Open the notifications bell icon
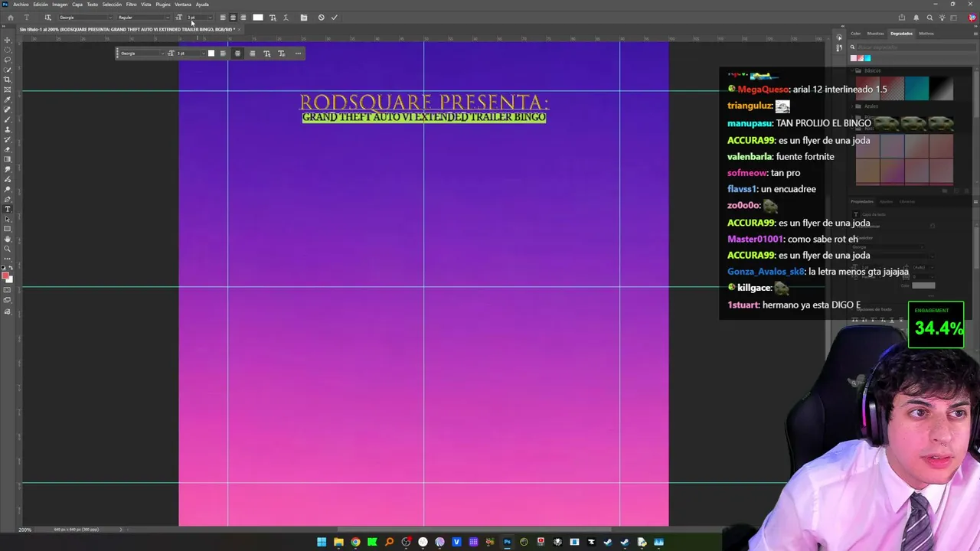This screenshot has width=980, height=551. [x=916, y=18]
